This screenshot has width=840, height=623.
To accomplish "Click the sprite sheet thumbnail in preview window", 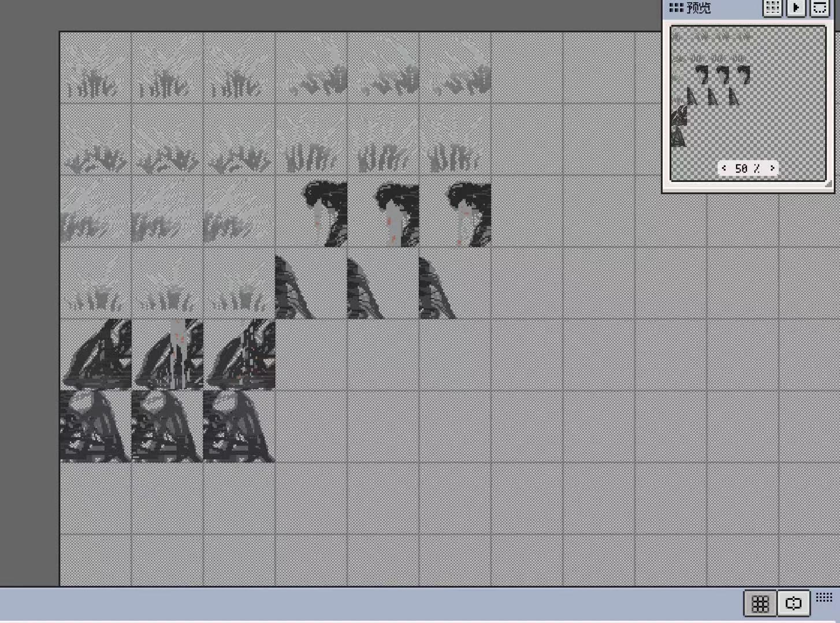I will point(748,103).
